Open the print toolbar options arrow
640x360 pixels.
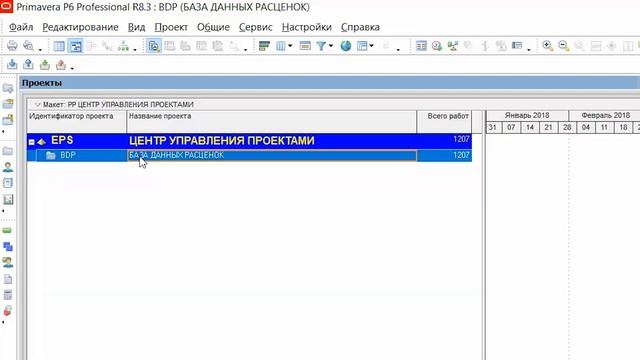pyautogui.click(x=40, y=49)
